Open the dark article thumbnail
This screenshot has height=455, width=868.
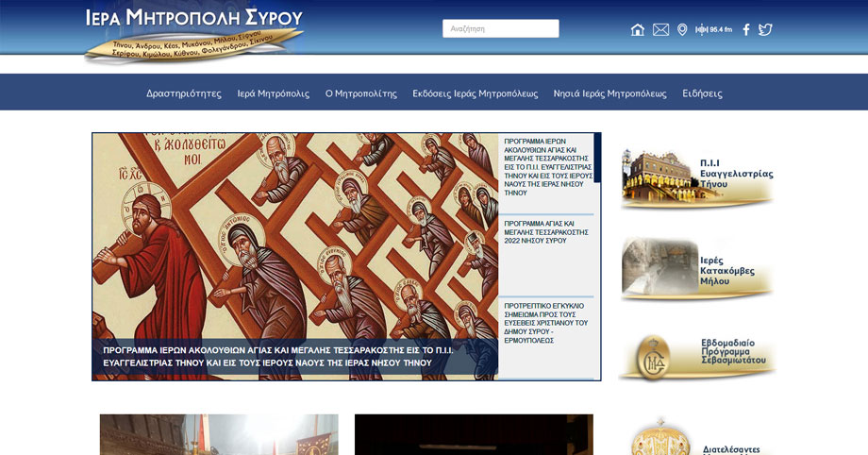point(474,434)
